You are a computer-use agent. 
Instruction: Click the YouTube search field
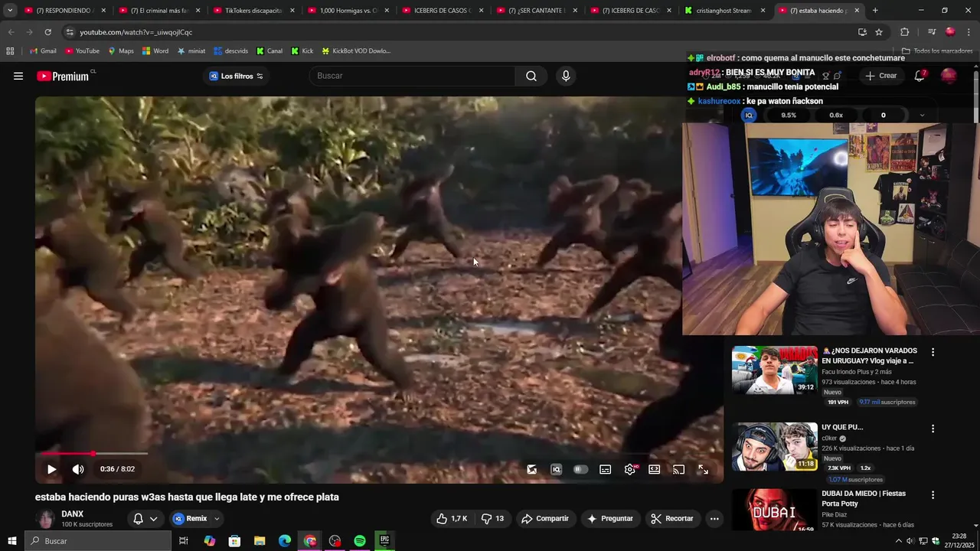click(x=412, y=76)
